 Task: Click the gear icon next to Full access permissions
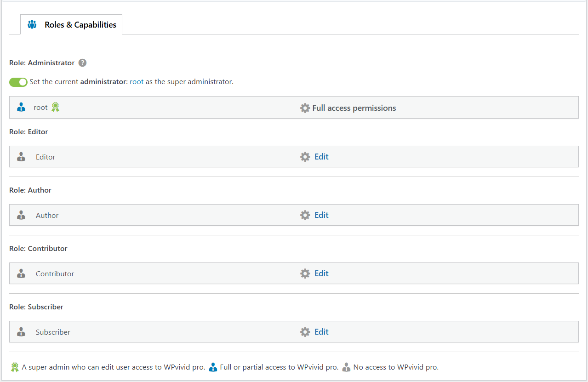(x=305, y=108)
